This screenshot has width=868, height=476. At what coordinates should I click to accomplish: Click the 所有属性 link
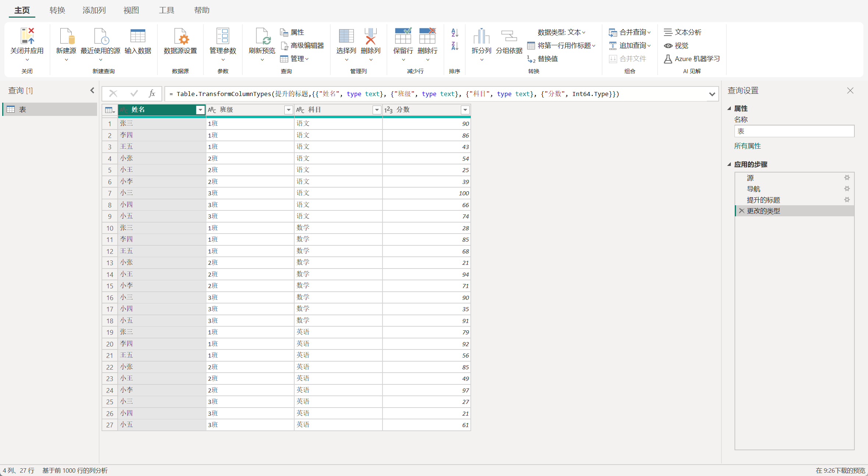click(x=747, y=146)
